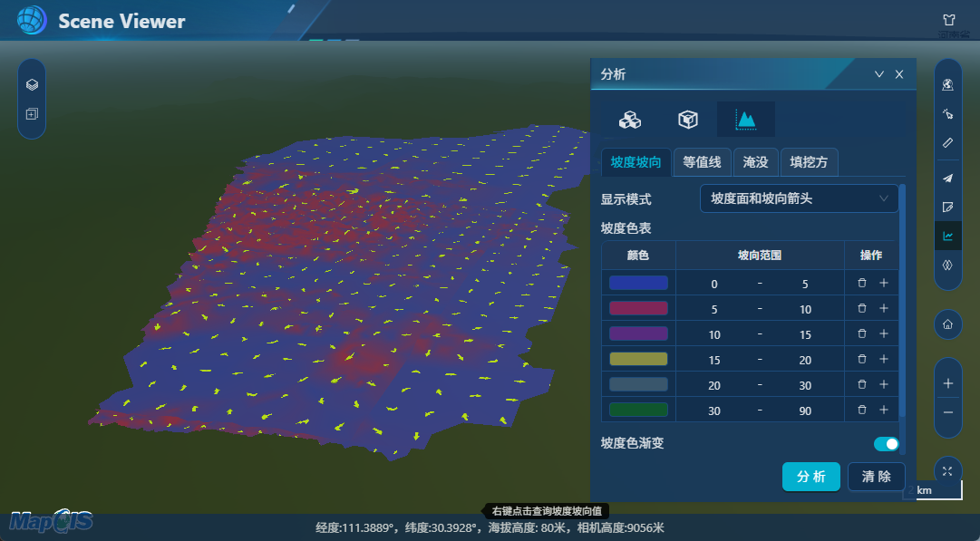This screenshot has height=541, width=980.
Task: Go to the 填挖方 tab
Action: [x=808, y=162]
